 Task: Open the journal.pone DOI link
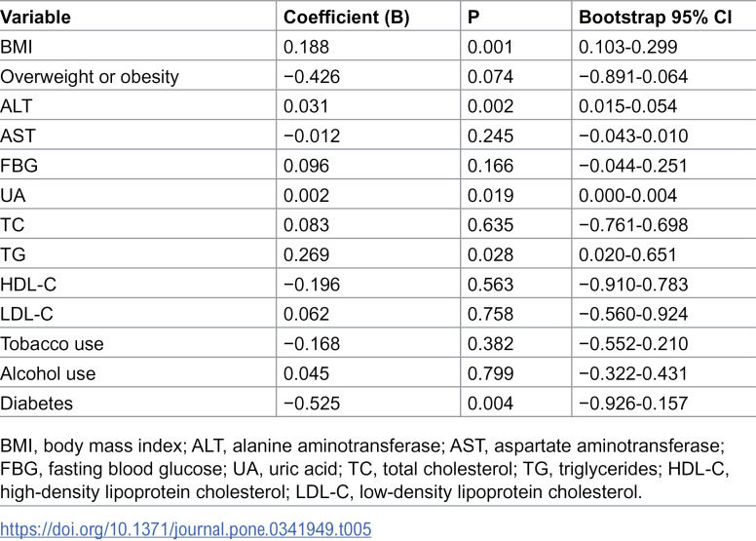click(186, 529)
